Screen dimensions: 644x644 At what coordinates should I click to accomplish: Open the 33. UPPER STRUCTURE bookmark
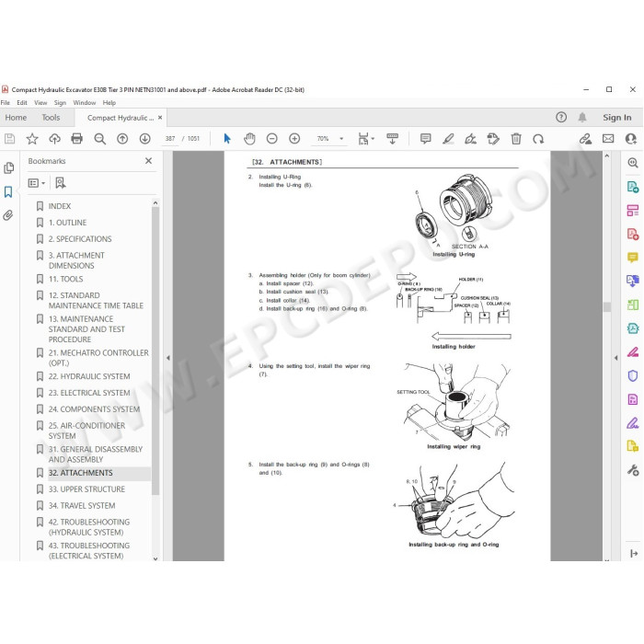pos(86,489)
